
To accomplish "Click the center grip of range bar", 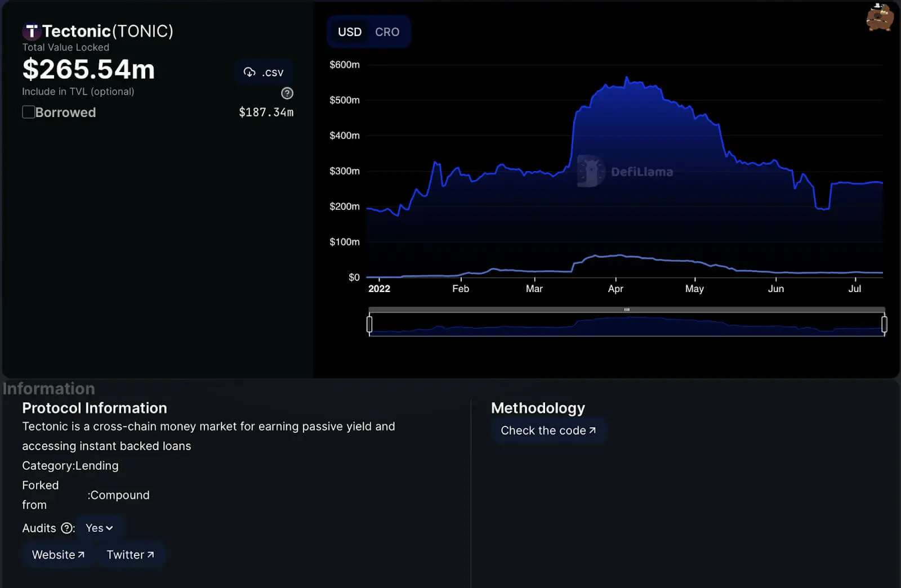I will pos(627,309).
